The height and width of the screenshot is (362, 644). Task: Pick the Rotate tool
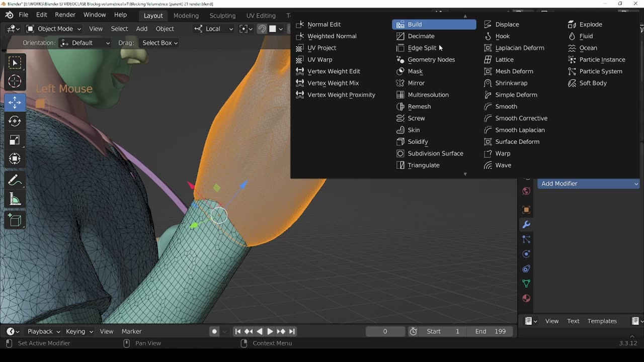pos(15,121)
